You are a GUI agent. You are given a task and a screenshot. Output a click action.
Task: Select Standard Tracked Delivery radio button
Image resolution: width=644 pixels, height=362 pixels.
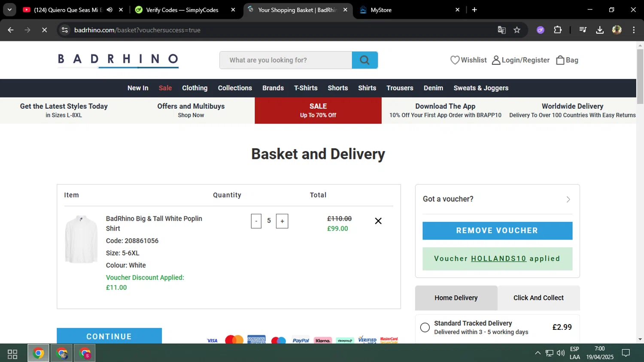click(x=425, y=327)
